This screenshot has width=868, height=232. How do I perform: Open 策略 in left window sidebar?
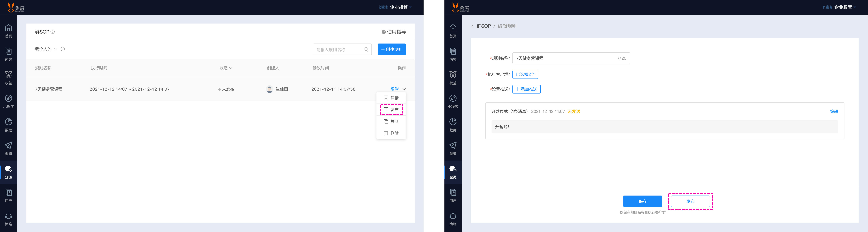coord(8,219)
